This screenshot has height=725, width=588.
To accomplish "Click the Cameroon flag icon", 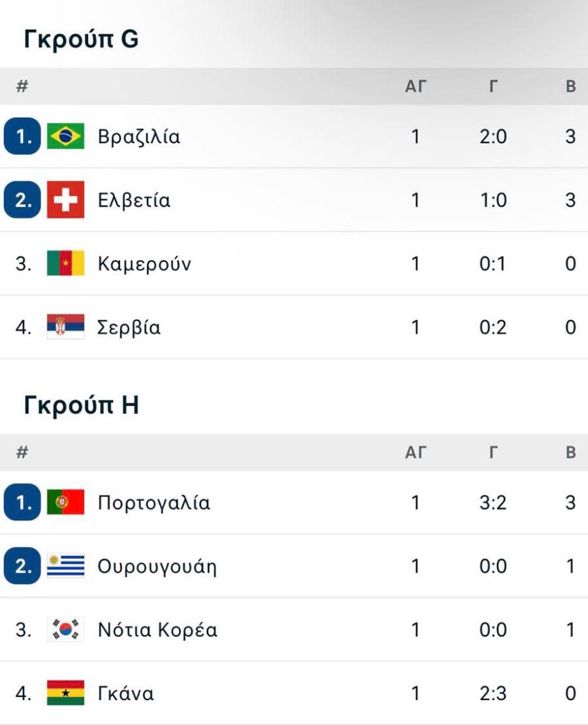I will point(65,263).
